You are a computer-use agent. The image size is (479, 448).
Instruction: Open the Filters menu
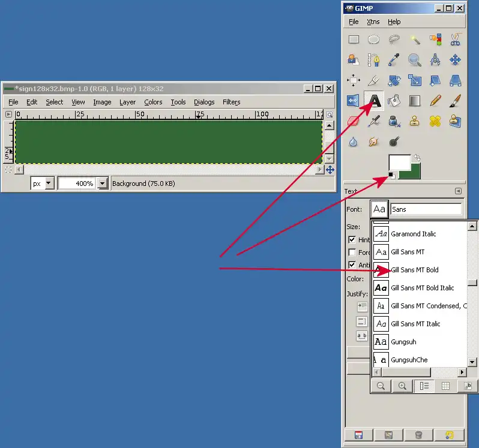tap(231, 102)
